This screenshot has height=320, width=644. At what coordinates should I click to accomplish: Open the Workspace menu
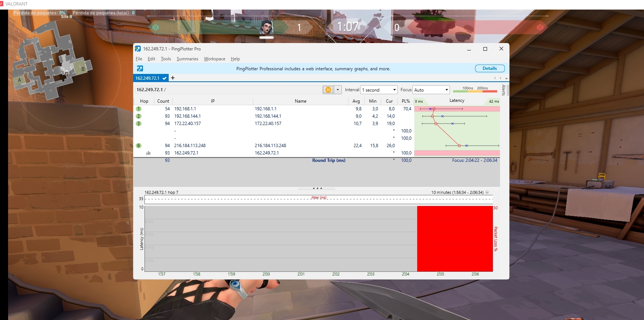click(x=215, y=59)
